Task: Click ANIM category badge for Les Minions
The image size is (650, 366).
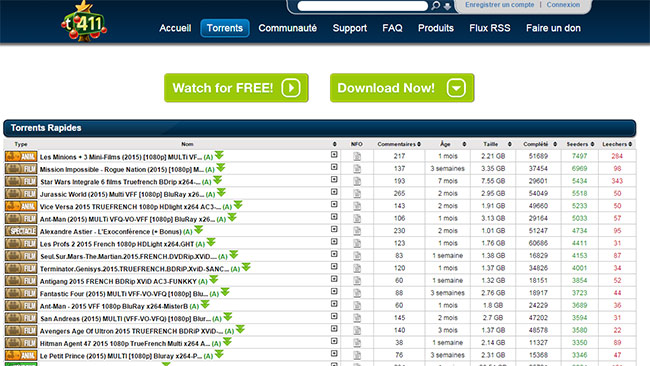Action: pos(21,157)
